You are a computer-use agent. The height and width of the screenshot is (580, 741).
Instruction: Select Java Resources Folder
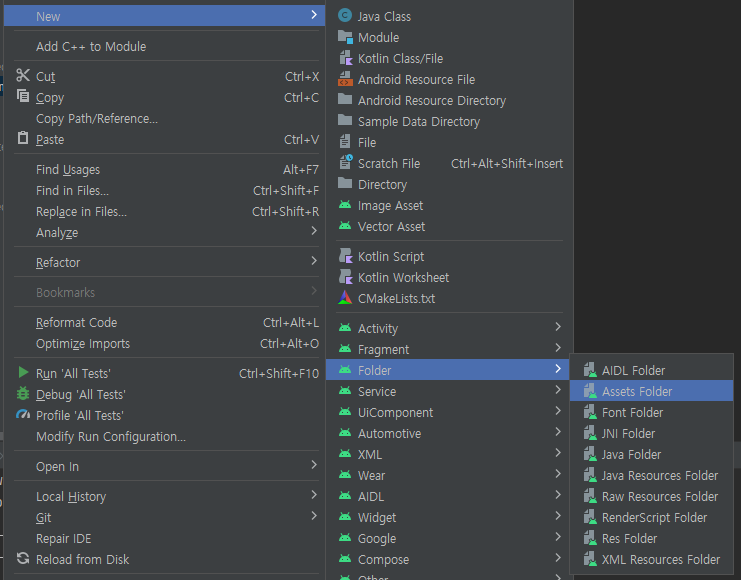click(x=651, y=475)
